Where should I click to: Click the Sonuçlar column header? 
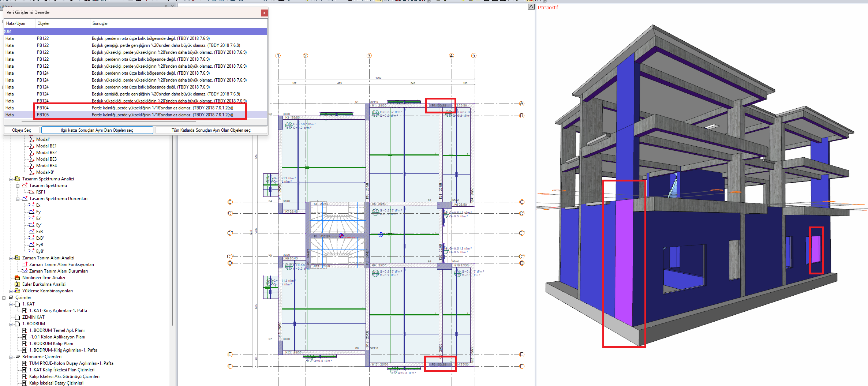pyautogui.click(x=100, y=23)
